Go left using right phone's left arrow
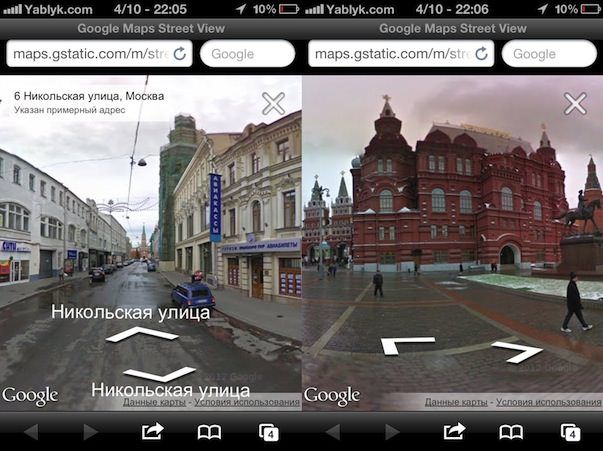Image resolution: width=603 pixels, height=451 pixels. point(407,346)
